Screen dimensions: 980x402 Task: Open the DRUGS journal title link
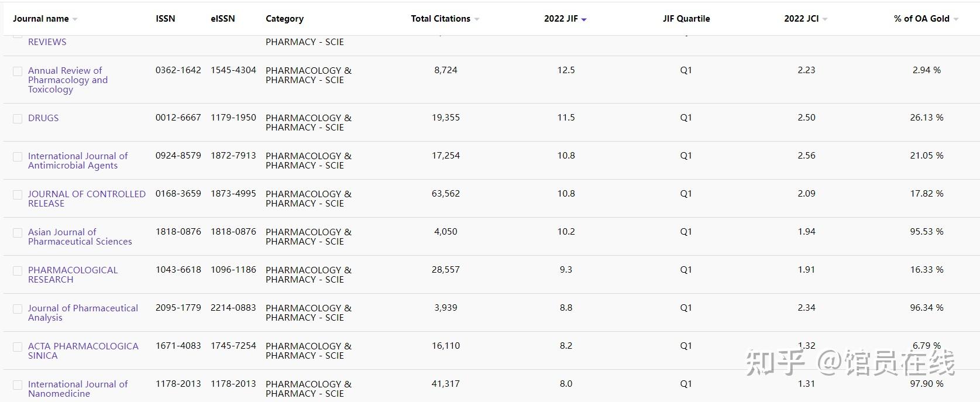pos(43,118)
